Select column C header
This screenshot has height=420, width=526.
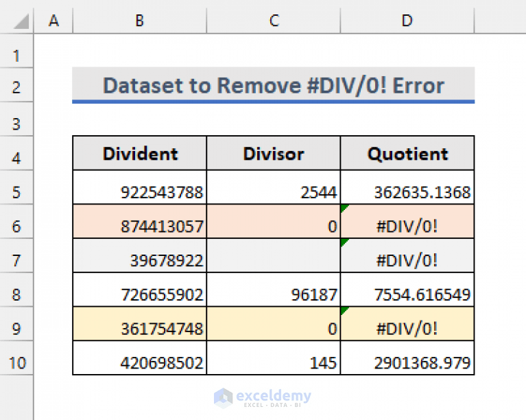pos(274,21)
